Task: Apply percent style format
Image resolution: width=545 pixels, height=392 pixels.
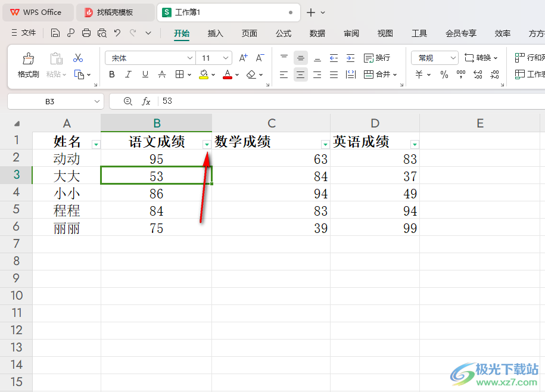Action: pos(444,74)
